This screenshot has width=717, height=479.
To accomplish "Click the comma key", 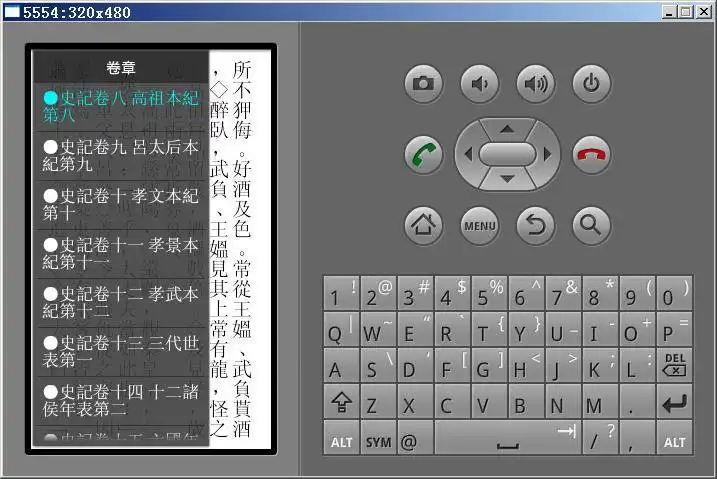I will [637, 438].
